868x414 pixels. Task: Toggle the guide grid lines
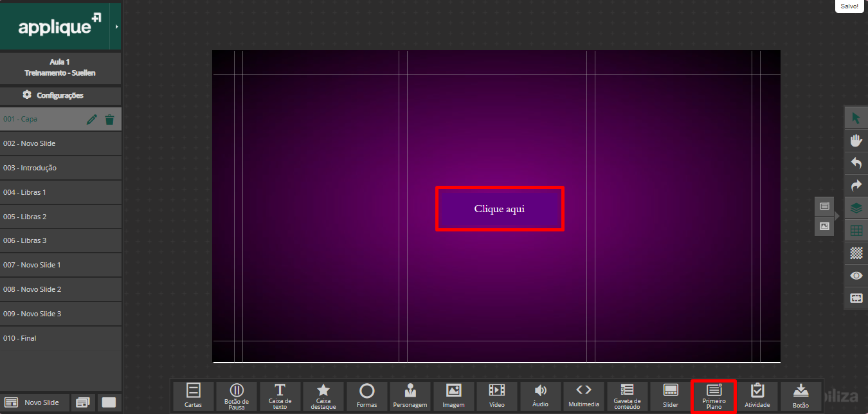[x=856, y=231]
